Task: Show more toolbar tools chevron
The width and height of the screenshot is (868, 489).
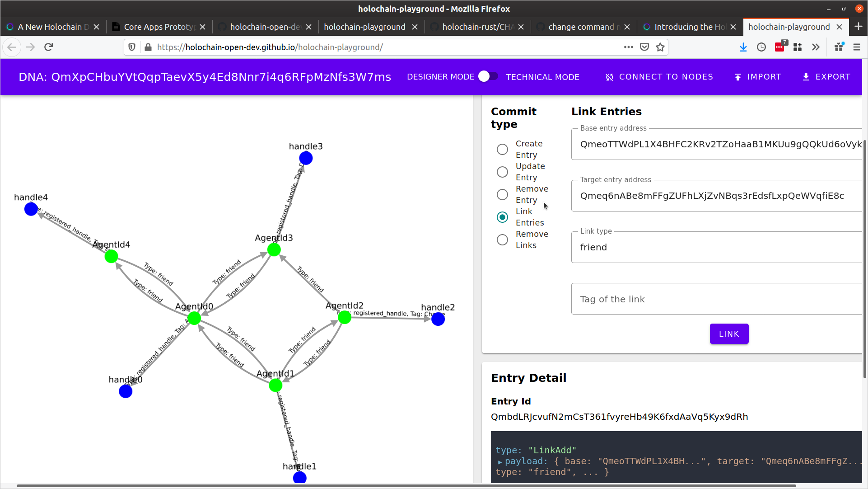Action: [816, 47]
